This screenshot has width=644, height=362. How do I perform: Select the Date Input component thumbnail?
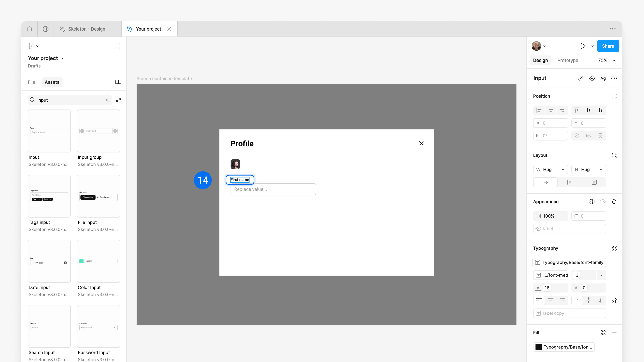(x=49, y=261)
